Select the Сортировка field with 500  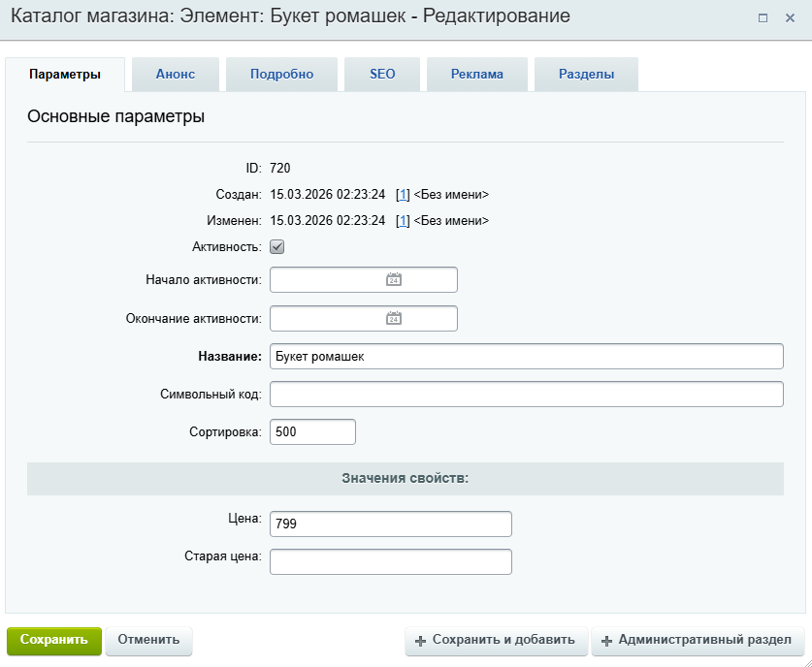coord(312,431)
